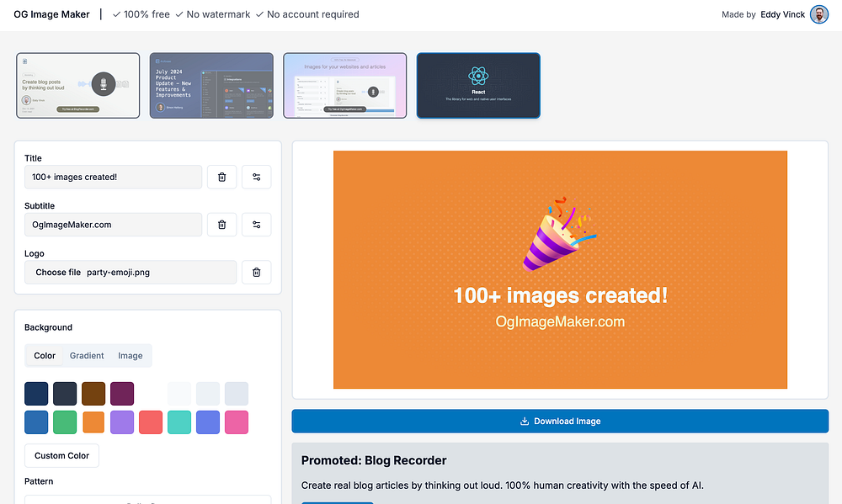Click Eddy Vinck's avatar photo

(819, 14)
